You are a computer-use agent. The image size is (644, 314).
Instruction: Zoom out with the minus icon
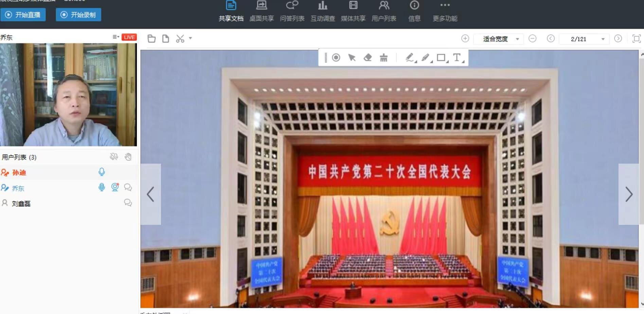(533, 38)
